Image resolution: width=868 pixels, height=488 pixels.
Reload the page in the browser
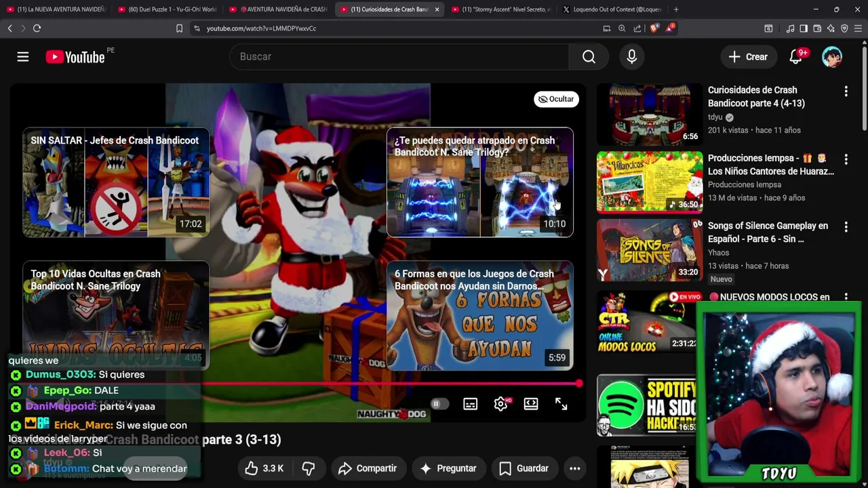[37, 28]
